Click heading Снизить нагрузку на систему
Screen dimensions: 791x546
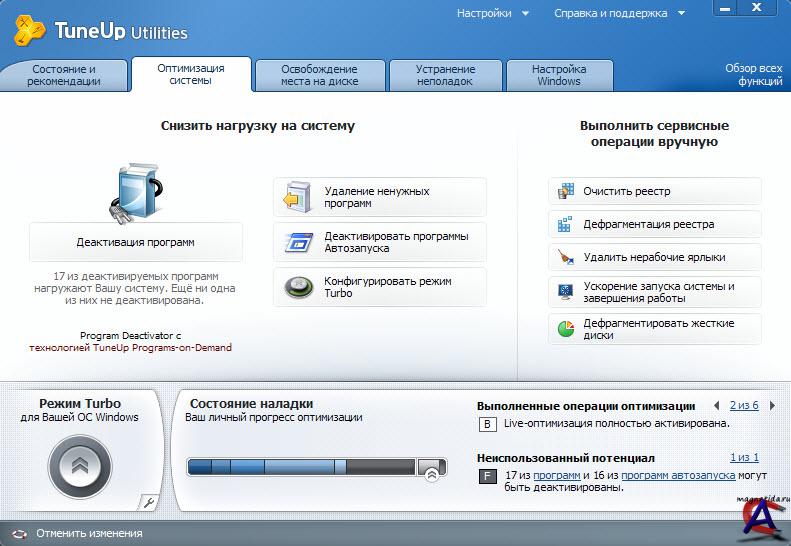pyautogui.click(x=258, y=126)
